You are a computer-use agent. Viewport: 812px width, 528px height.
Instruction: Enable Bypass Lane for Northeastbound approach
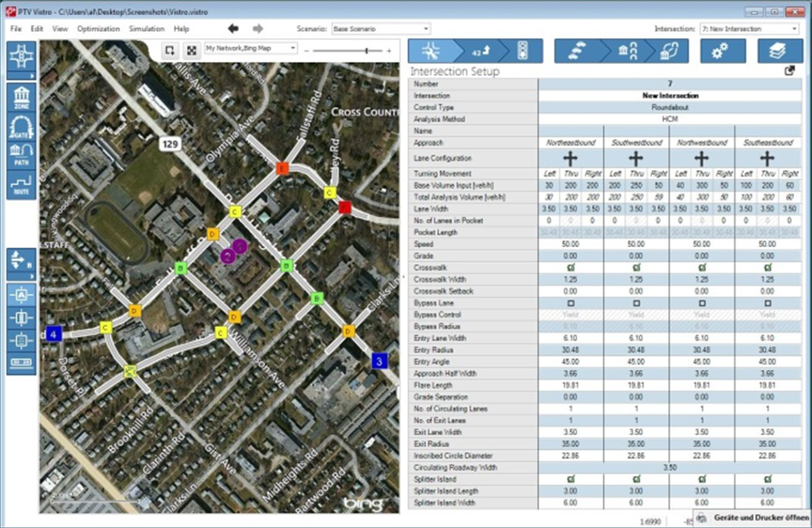coord(571,303)
